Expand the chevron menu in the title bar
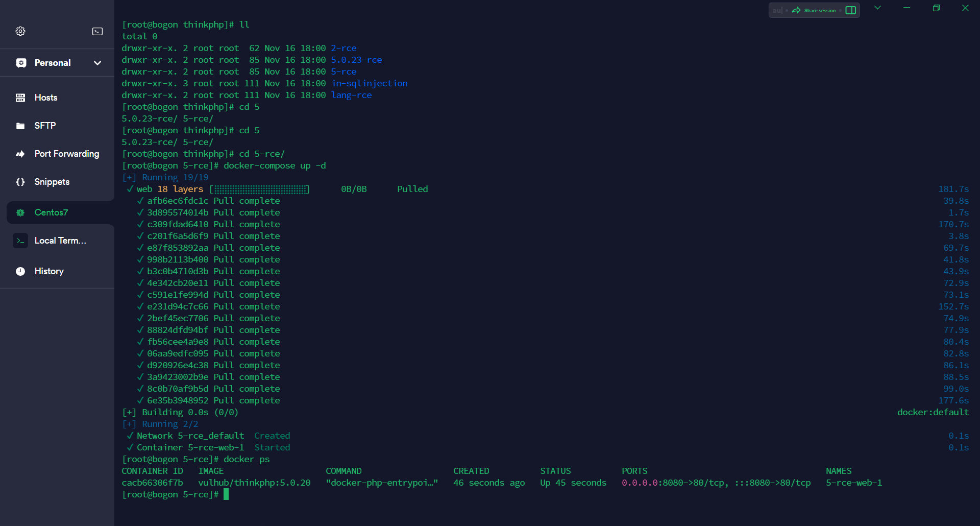Viewport: 980px width, 526px height. (877, 8)
